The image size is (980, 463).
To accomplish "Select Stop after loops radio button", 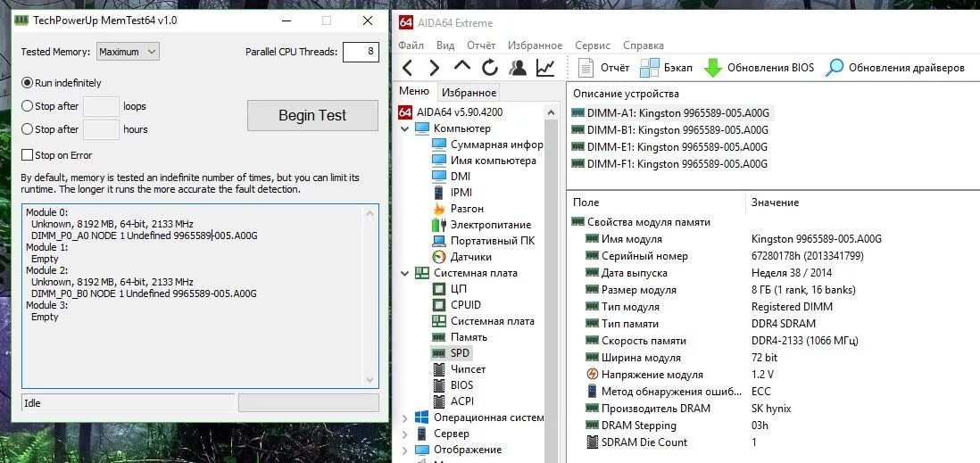I will (x=27, y=106).
